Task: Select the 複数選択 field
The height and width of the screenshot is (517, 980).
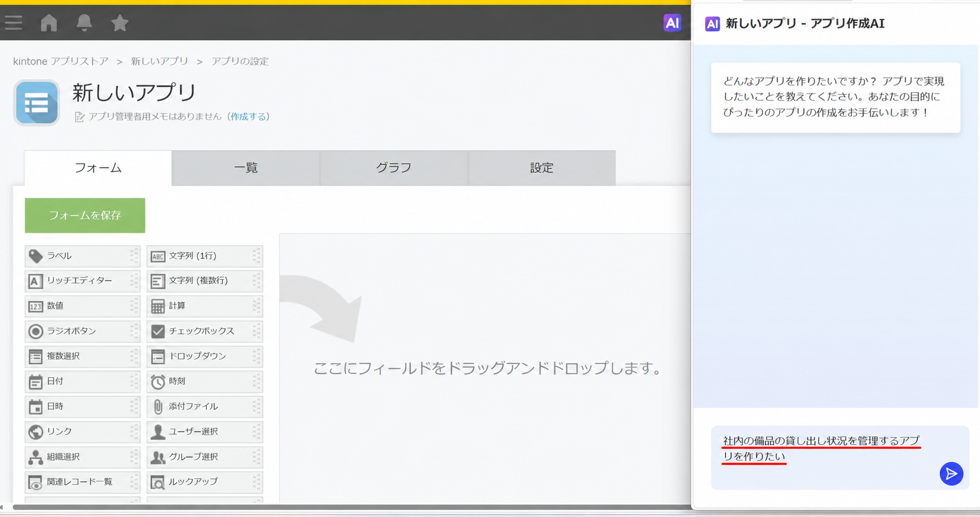Action: coord(82,356)
